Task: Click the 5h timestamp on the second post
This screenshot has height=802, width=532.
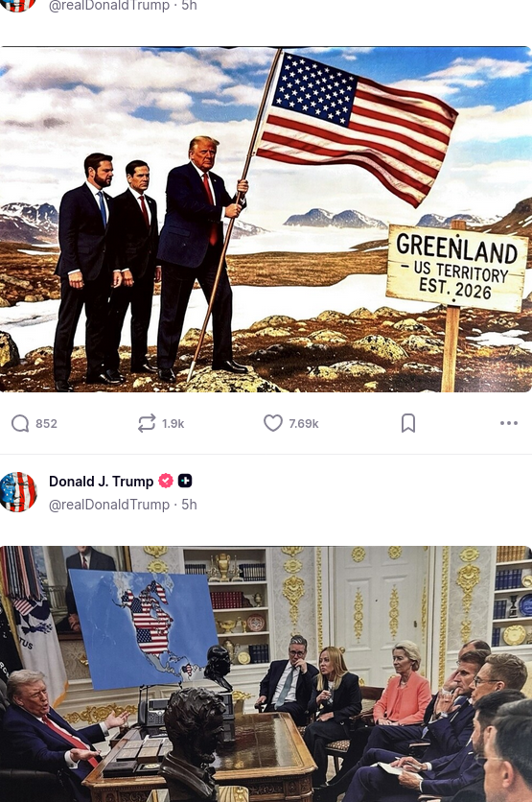Action: click(x=189, y=505)
